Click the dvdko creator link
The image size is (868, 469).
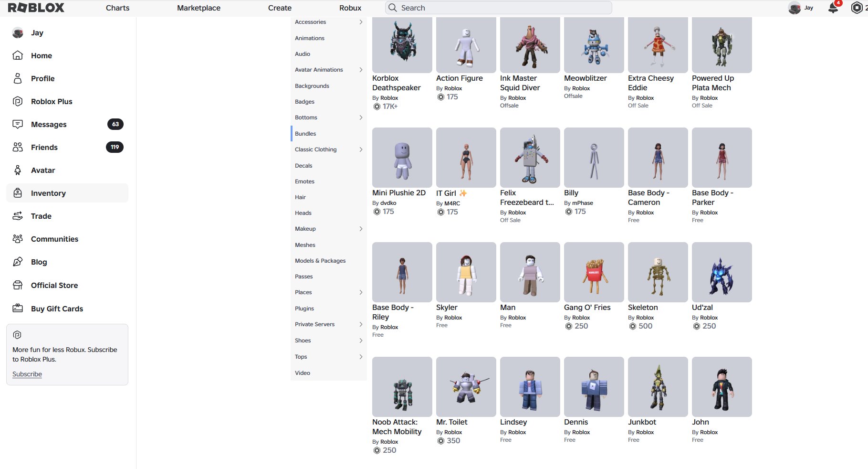388,203
